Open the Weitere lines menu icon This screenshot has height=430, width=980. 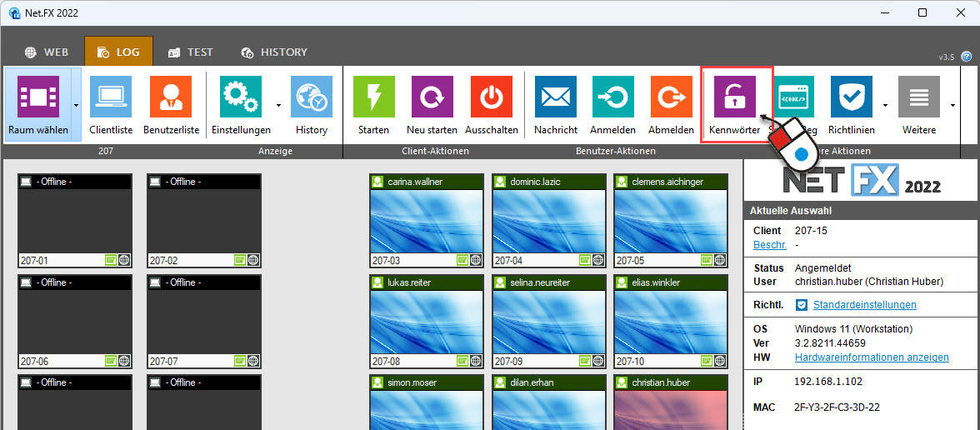(918, 97)
